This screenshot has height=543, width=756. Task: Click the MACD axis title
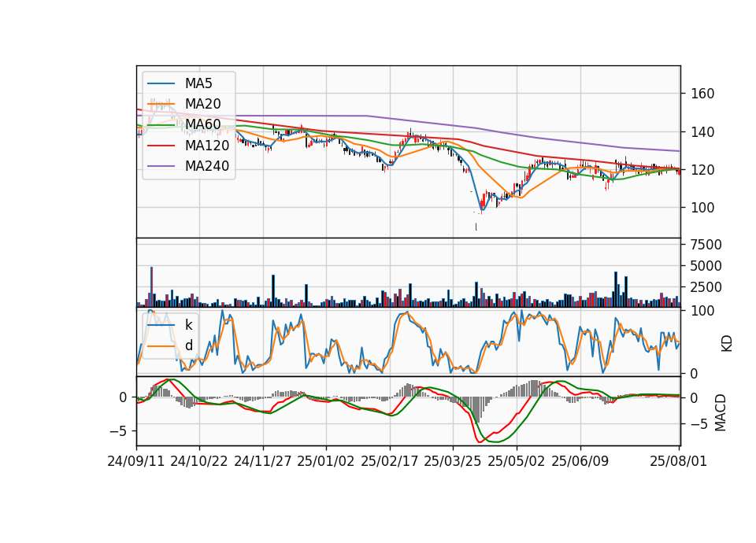(x=720, y=412)
